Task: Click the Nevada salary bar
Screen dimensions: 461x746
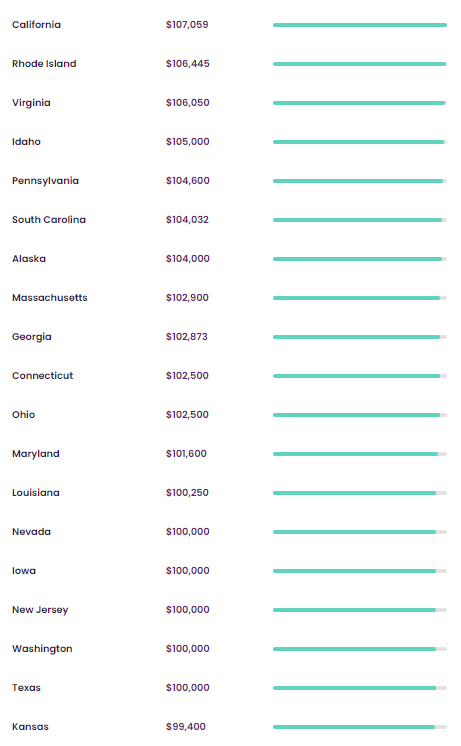Action: pos(360,532)
